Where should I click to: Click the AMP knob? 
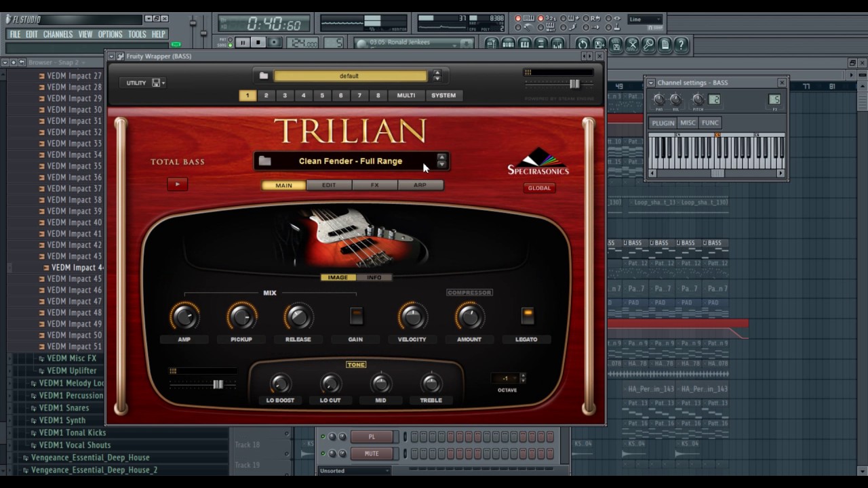pyautogui.click(x=184, y=317)
